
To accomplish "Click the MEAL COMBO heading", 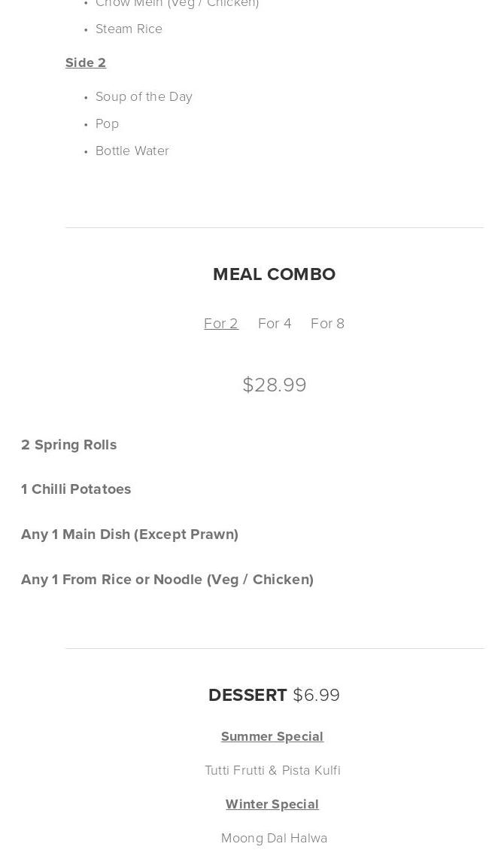I will (x=274, y=274).
